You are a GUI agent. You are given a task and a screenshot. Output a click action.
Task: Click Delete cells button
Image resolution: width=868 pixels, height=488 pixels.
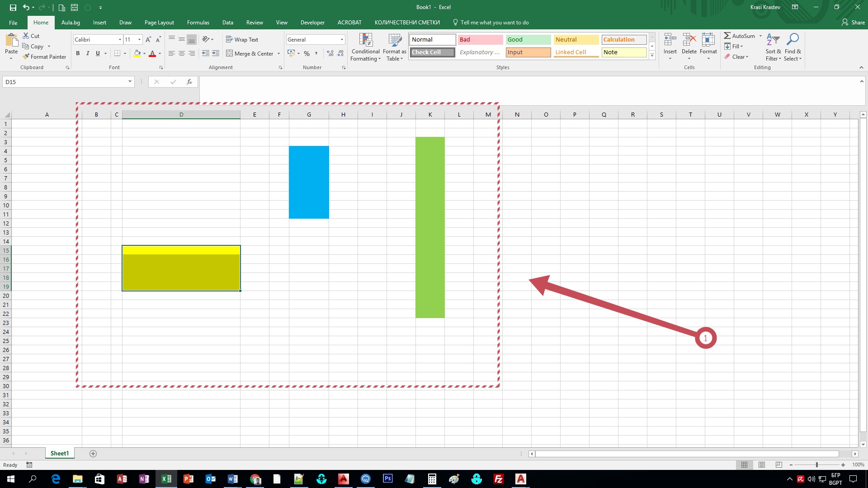(689, 47)
